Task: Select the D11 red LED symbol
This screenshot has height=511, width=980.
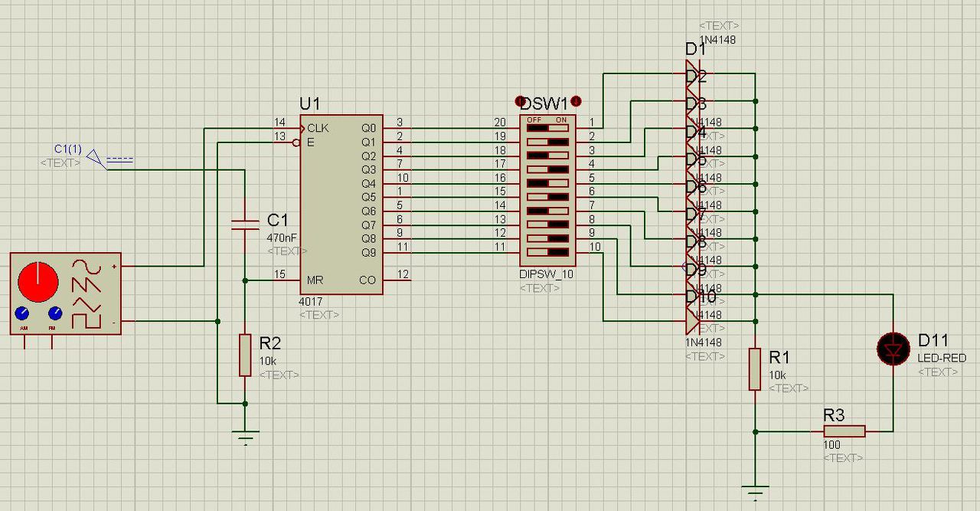Action: click(893, 350)
